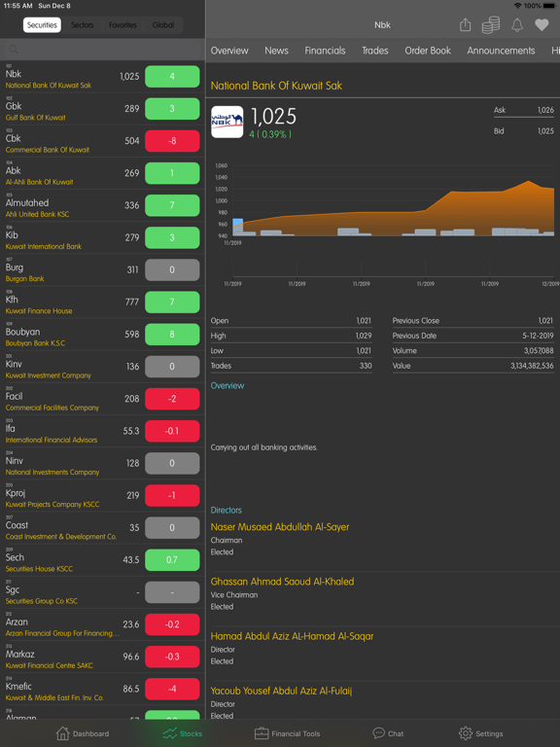
Task: Click the securities search field
Action: [102, 49]
